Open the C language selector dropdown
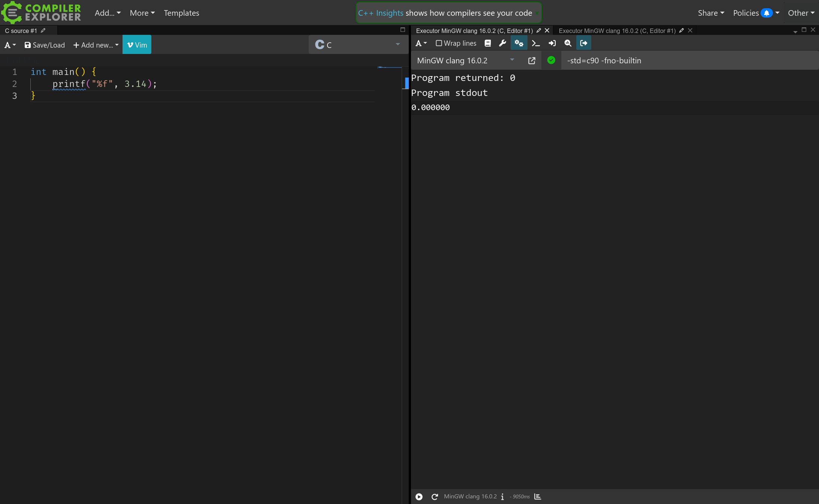This screenshot has height=504, width=819. pyautogui.click(x=358, y=45)
